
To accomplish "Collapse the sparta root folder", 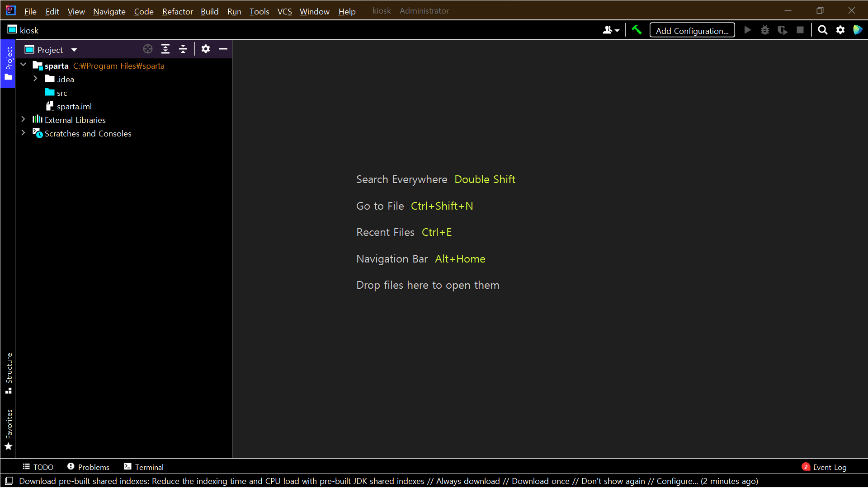I will [24, 65].
